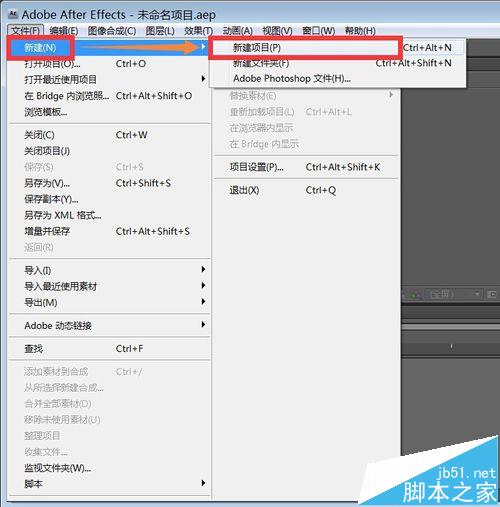The width and height of the screenshot is (500, 507).
Task: Open the 动画(A) menu
Action: [x=238, y=31]
